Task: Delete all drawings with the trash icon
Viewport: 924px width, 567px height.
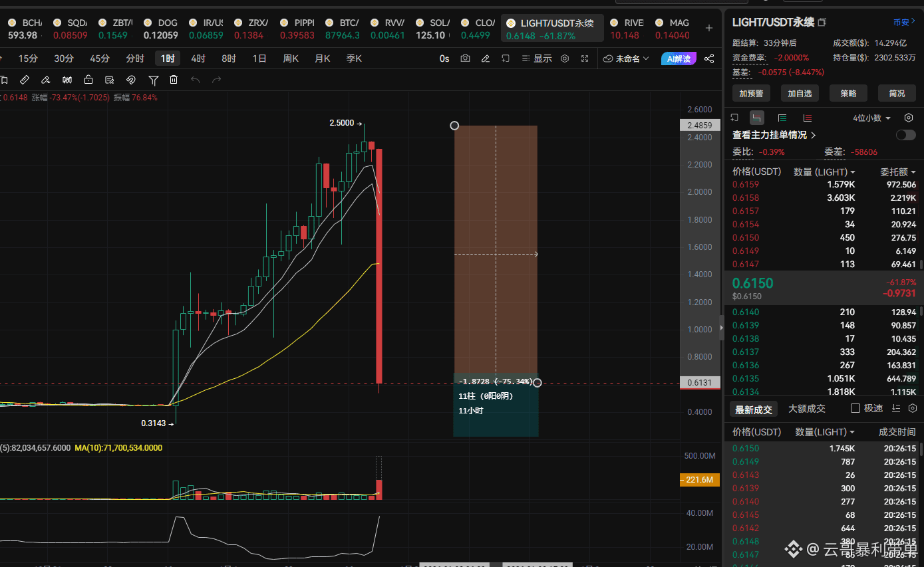Action: pyautogui.click(x=174, y=80)
